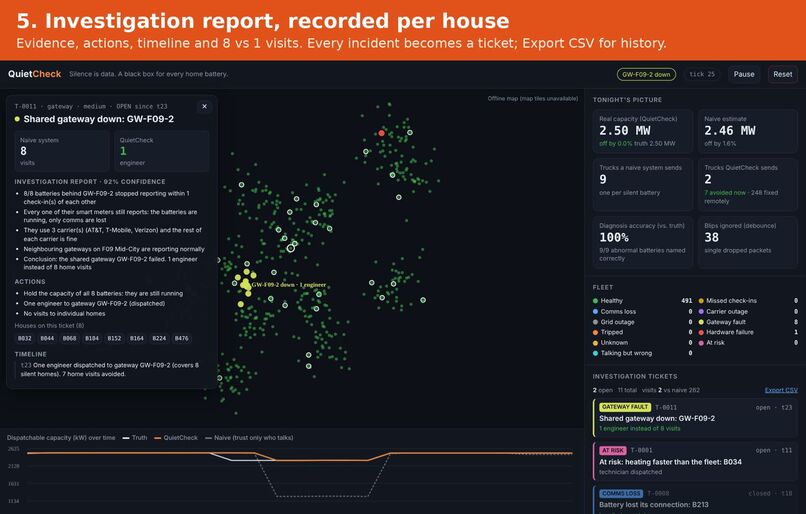The width and height of the screenshot is (806, 514).
Task: Select house chip 8164
Action: click(x=137, y=338)
